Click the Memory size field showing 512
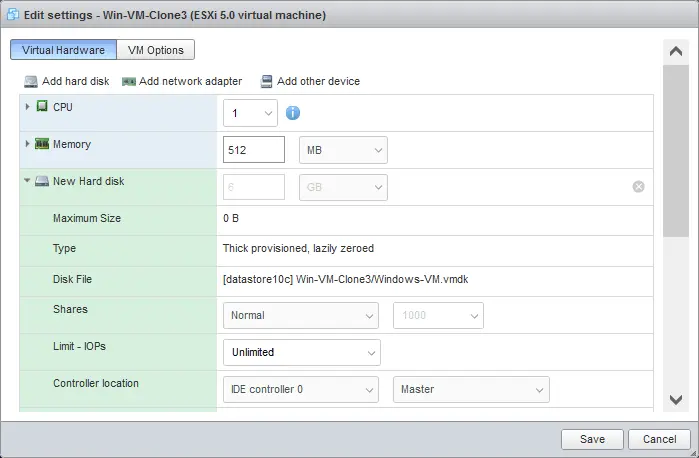Viewport: 699px width, 458px height. click(254, 150)
